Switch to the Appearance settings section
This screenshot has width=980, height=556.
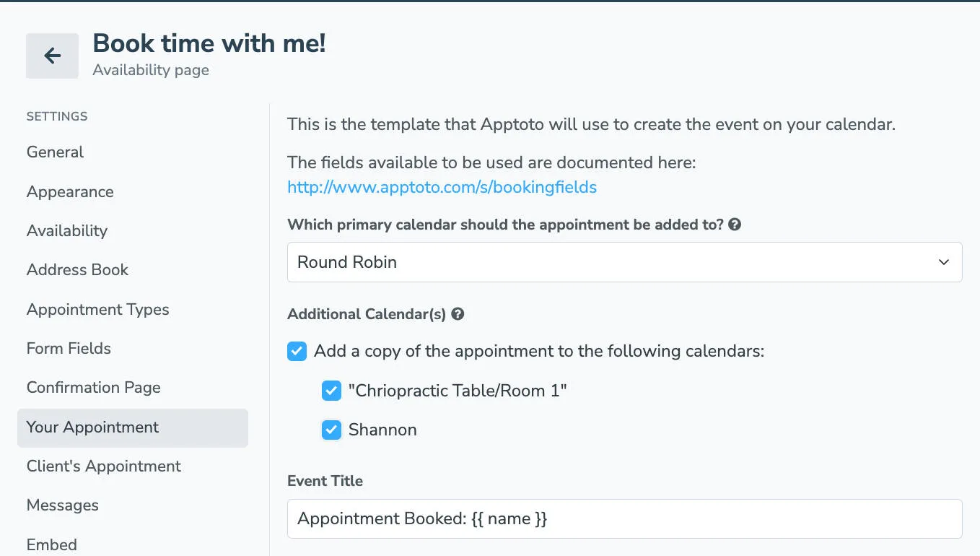[x=69, y=192]
